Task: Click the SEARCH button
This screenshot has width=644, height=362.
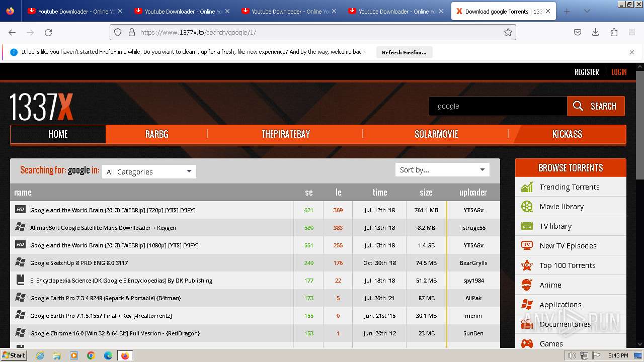Action: click(x=596, y=106)
